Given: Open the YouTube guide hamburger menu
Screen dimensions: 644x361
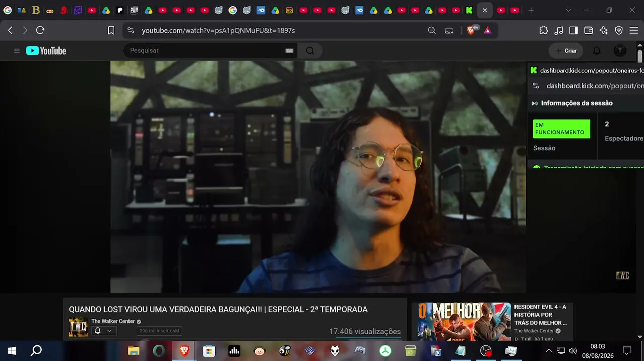Looking at the screenshot, I should tap(17, 51).
